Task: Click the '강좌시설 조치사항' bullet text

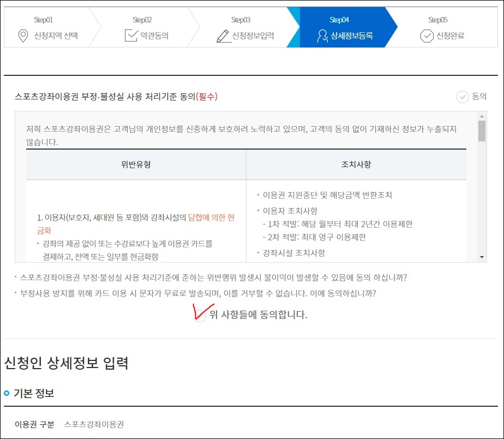Action: [294, 253]
